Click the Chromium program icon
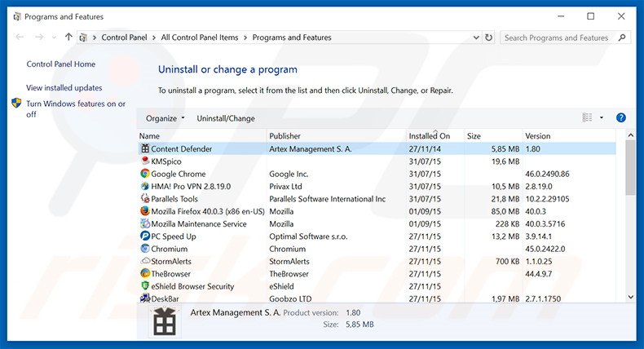This screenshot has width=644, height=349. 145,249
